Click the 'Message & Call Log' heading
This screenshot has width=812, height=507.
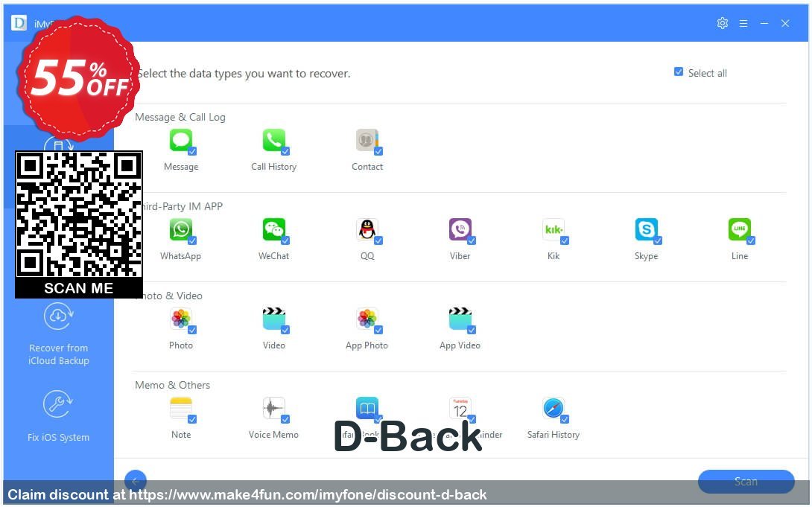(x=180, y=118)
